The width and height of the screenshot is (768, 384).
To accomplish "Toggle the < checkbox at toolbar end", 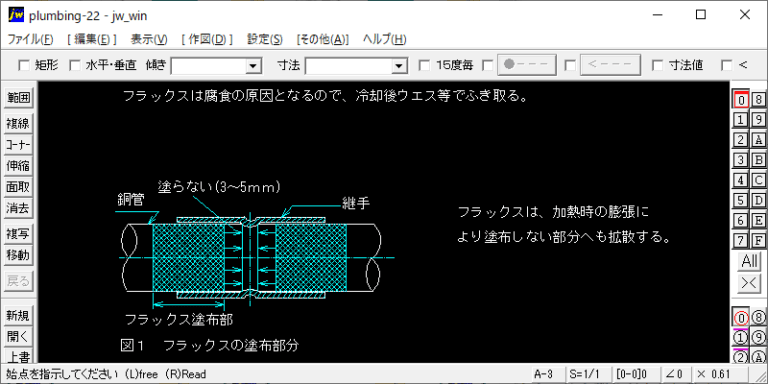I will [x=727, y=65].
